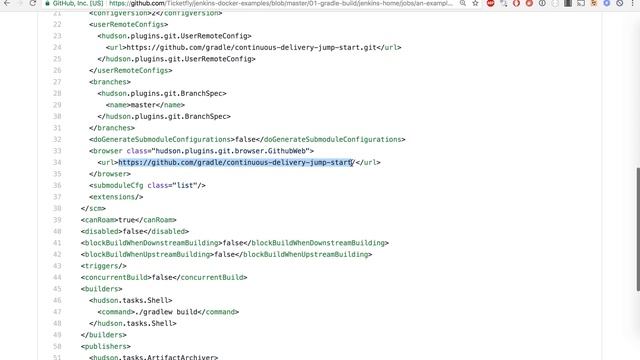
Task: Focus the github.com address bar URL
Action: 281,3
